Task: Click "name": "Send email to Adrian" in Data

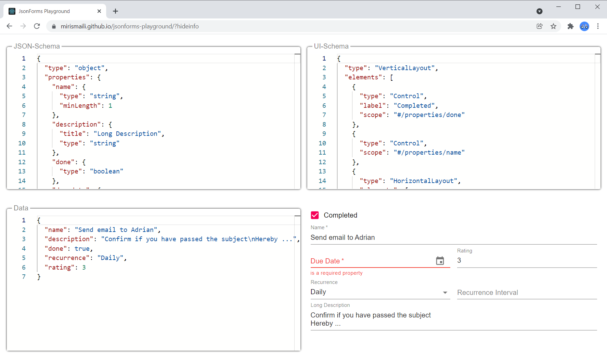Action: 103,230
